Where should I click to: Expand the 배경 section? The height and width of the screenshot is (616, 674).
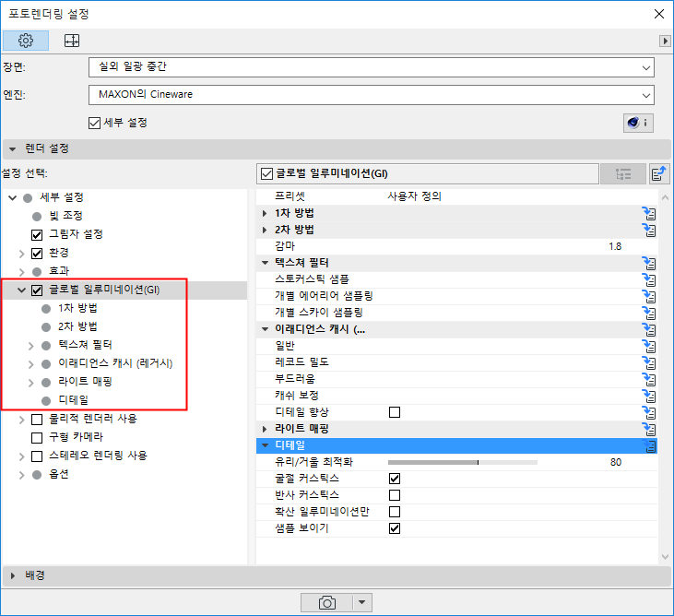coord(13,575)
